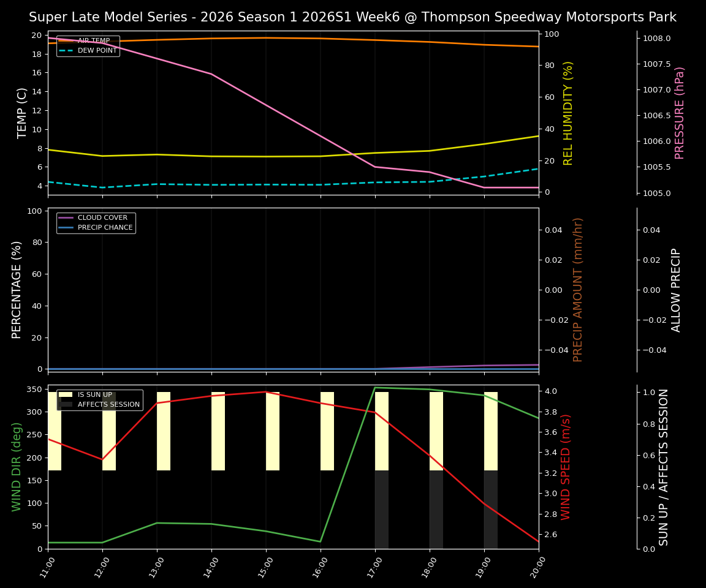Click the yellow humidity curve
Viewport: 706px width, 588px height.
(245, 156)
